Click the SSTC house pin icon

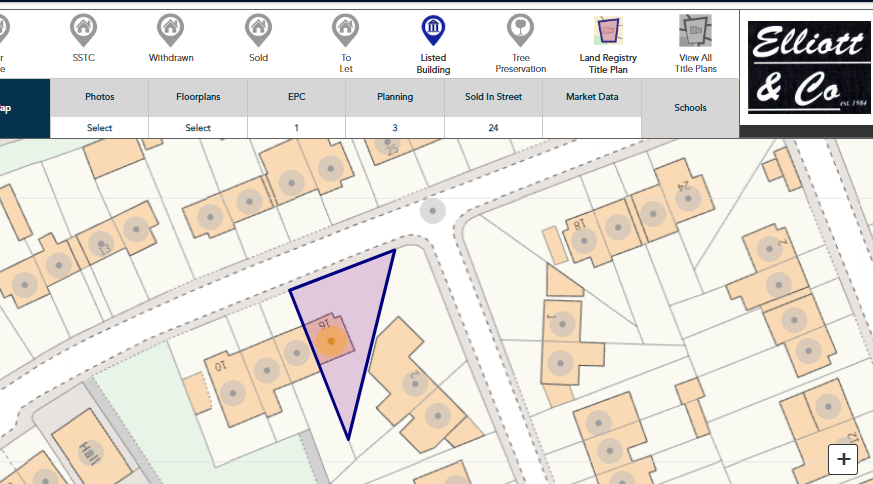pos(83,30)
